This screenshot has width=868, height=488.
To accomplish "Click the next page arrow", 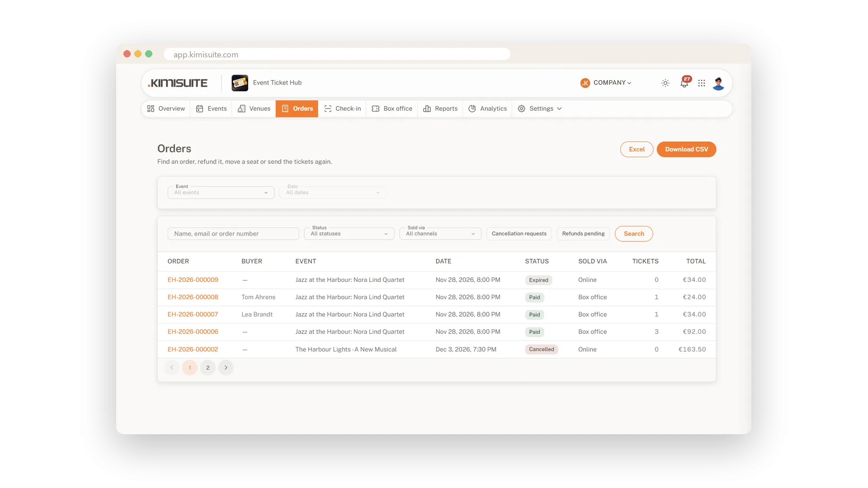I will point(226,368).
